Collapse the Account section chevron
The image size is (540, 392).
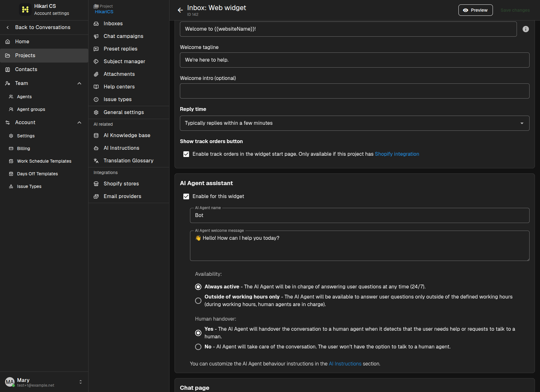pyautogui.click(x=79, y=123)
